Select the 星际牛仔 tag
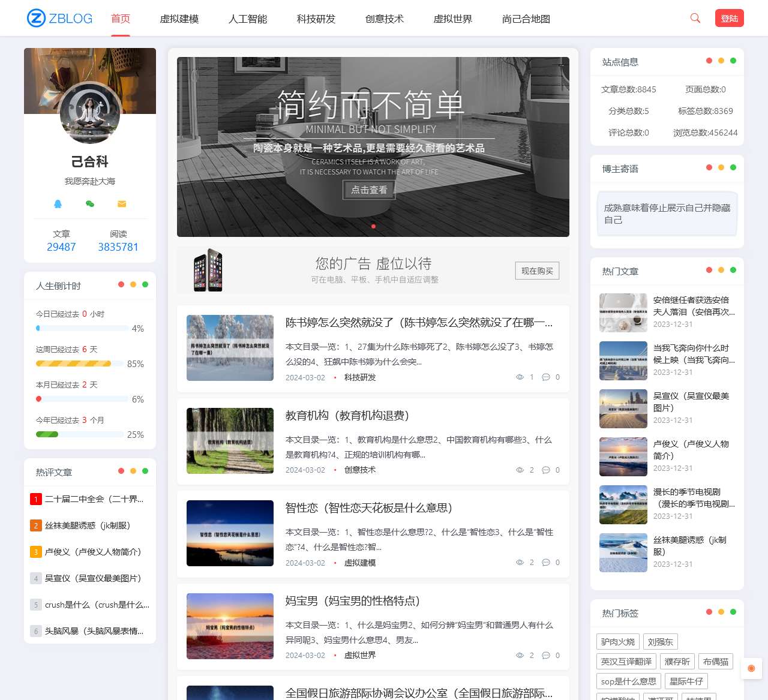 point(686,681)
